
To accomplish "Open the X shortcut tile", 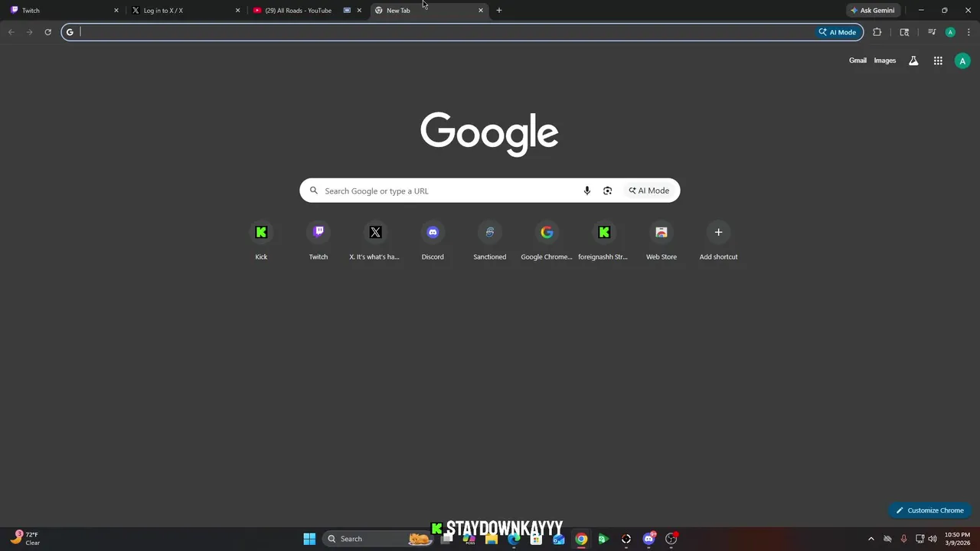I will 375,240.
